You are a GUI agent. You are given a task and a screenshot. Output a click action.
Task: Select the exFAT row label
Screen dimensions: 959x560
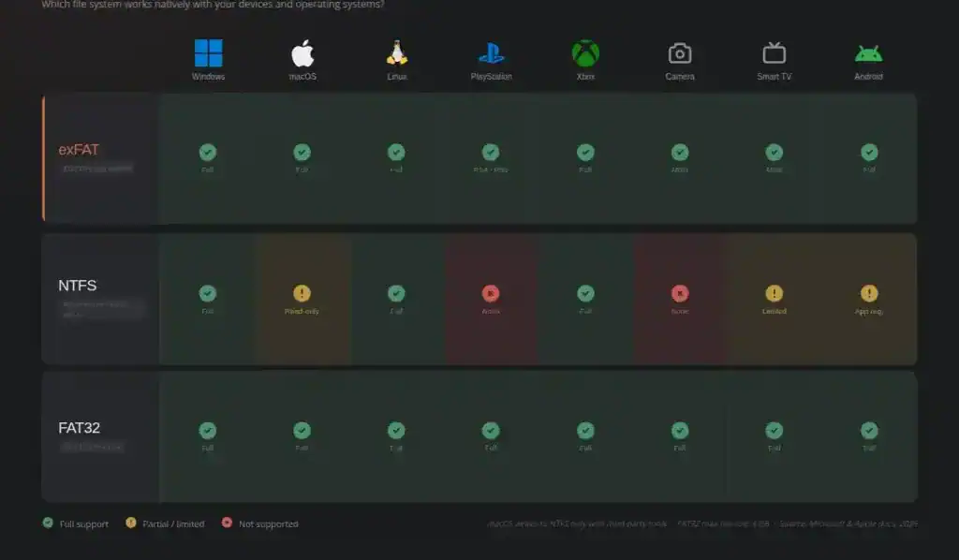(79, 150)
